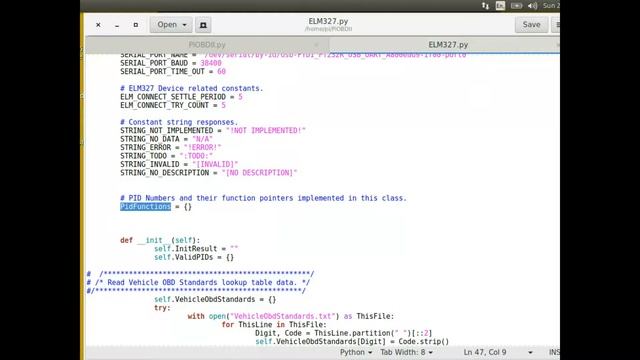The width and height of the screenshot is (640, 360).
Task: Click the "VehicleObdStandards.txt" filename string
Action: 284,316
